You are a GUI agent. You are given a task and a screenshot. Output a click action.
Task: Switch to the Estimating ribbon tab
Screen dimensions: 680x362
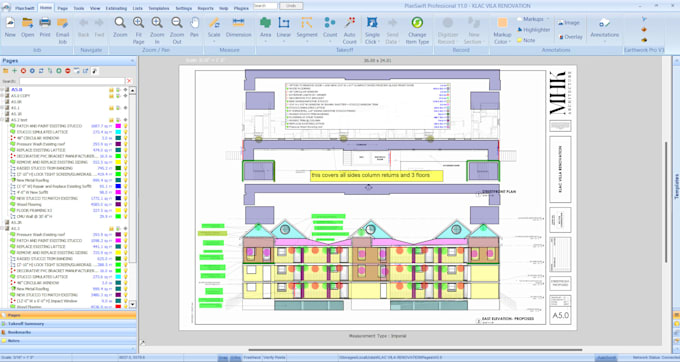click(x=116, y=8)
